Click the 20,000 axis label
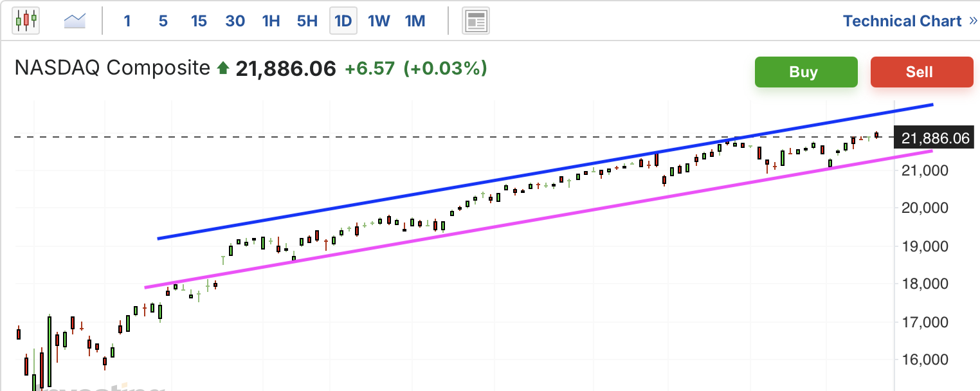980x391 pixels. (924, 208)
